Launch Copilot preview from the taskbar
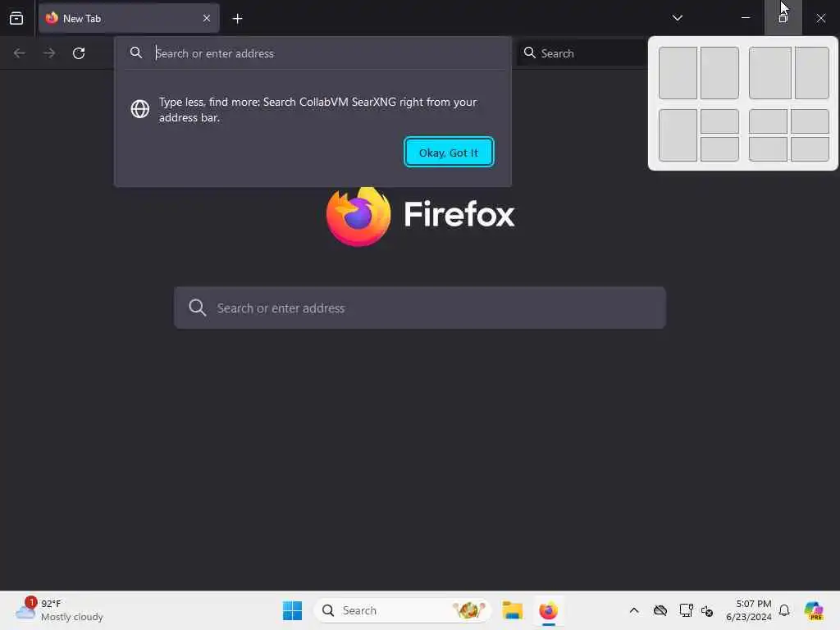The height and width of the screenshot is (630, 840). (x=813, y=610)
